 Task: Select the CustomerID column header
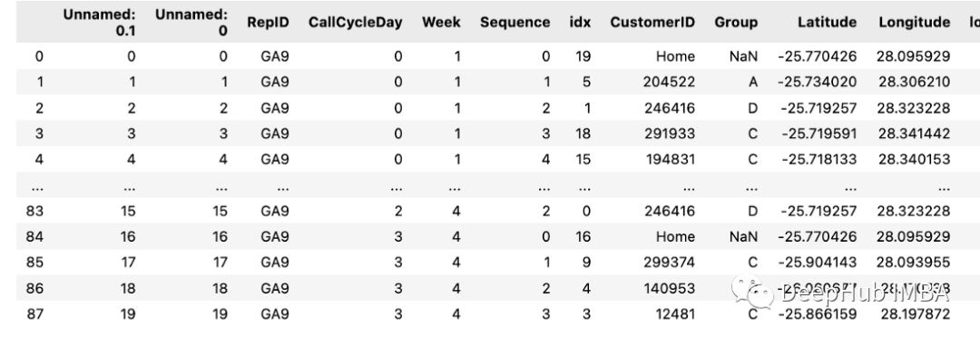coord(652,23)
